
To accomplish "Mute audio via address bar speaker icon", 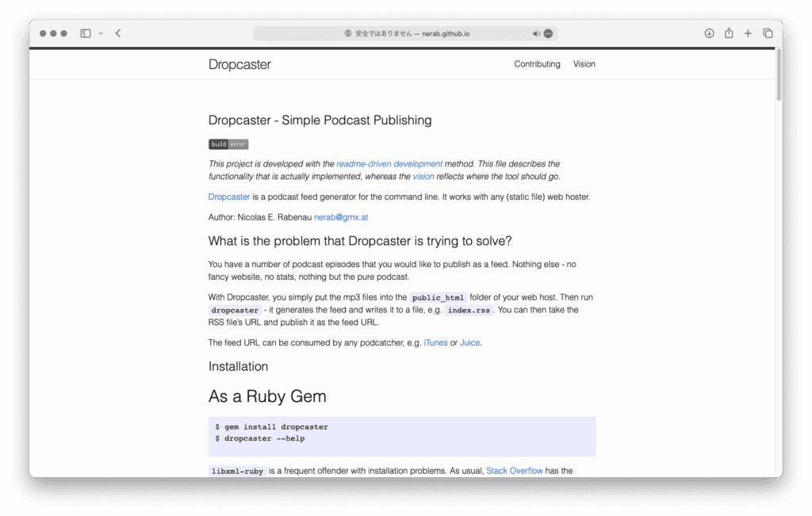I will pyautogui.click(x=536, y=33).
